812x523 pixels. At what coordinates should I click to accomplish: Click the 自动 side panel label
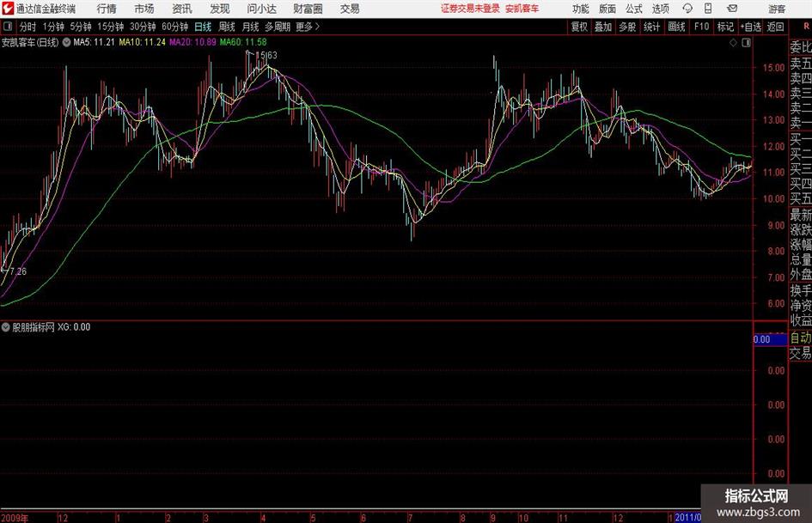pos(800,338)
